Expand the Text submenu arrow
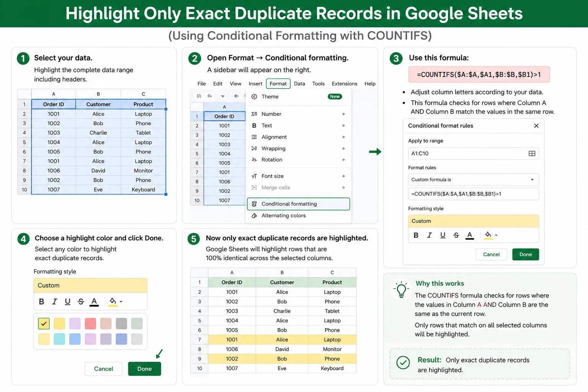Viewport: 588px width, 392px height. click(x=344, y=126)
